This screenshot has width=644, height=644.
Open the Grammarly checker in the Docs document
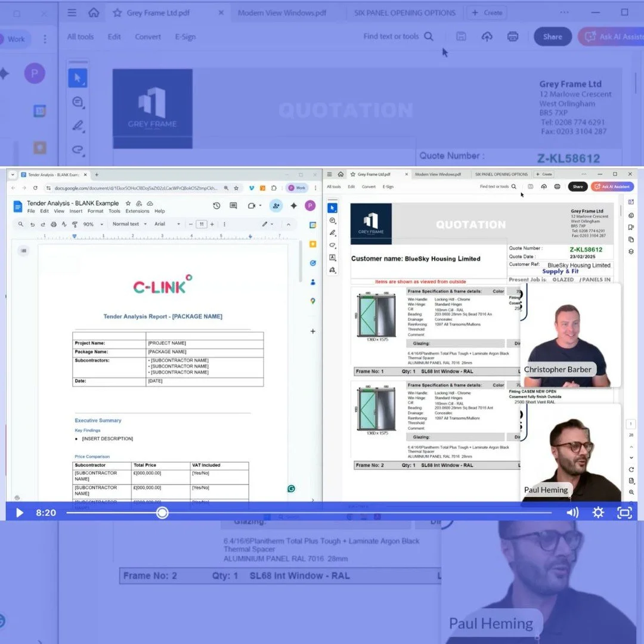pyautogui.click(x=291, y=488)
